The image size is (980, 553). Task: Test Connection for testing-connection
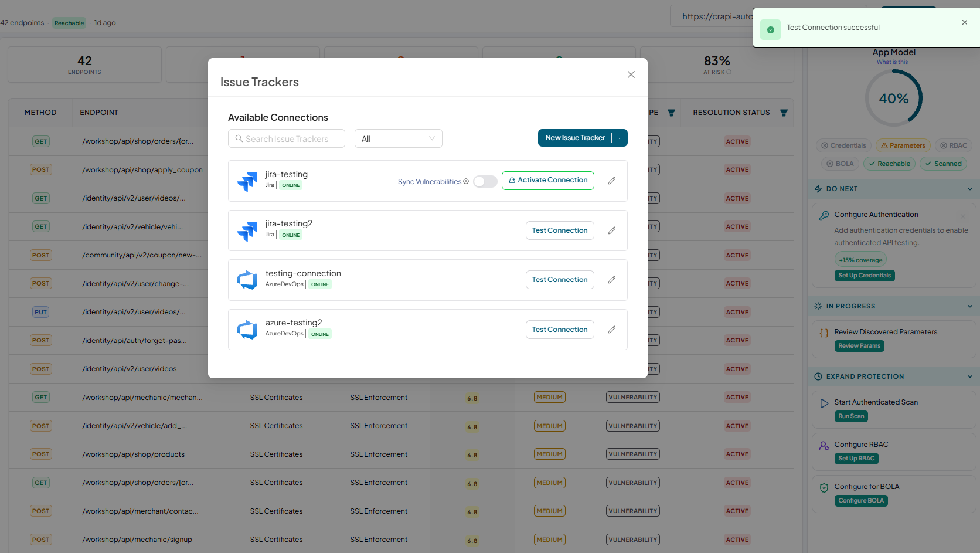[560, 280]
